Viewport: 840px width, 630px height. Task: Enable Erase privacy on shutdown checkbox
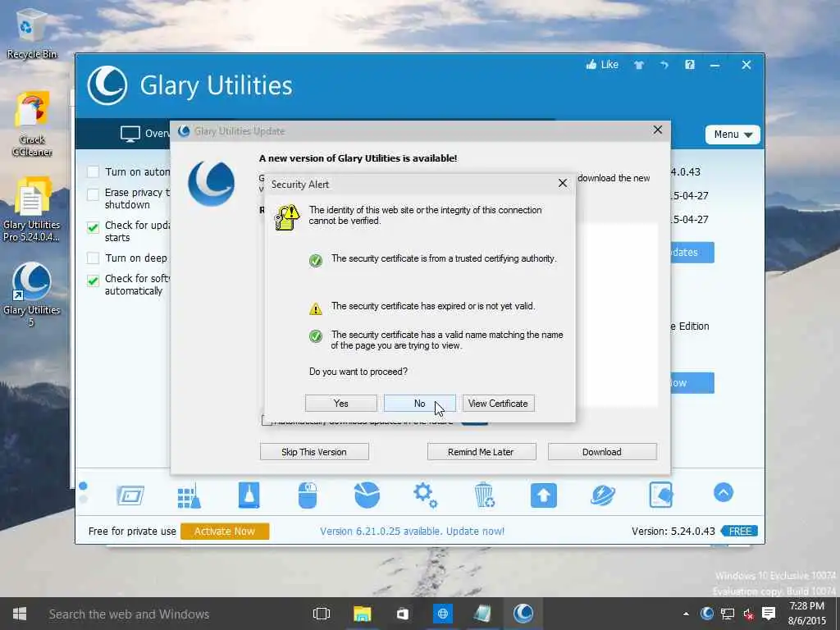(94, 194)
